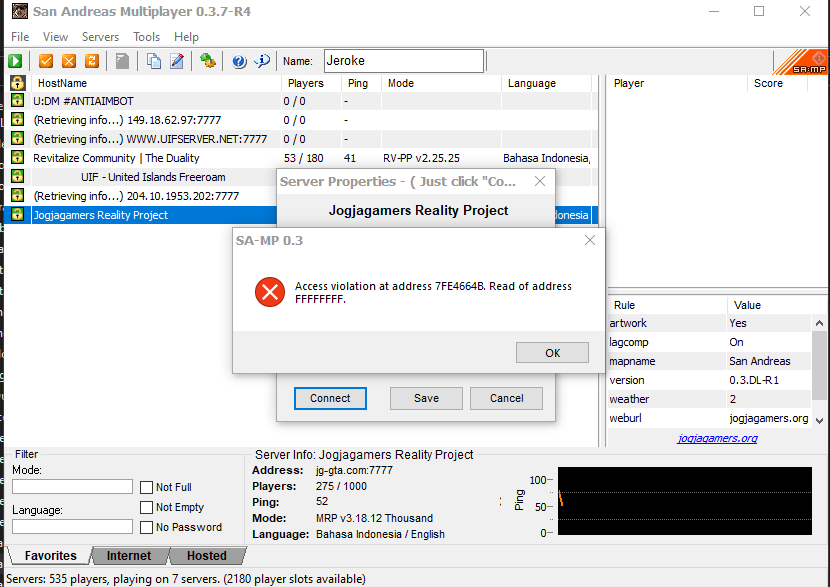The height and width of the screenshot is (587, 830).
Task: Sort by the HostName column header
Action: pyautogui.click(x=156, y=83)
